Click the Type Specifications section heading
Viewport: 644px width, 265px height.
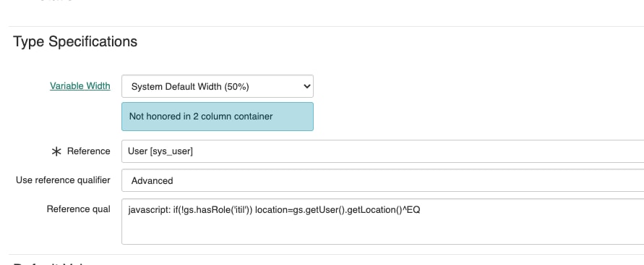(75, 41)
